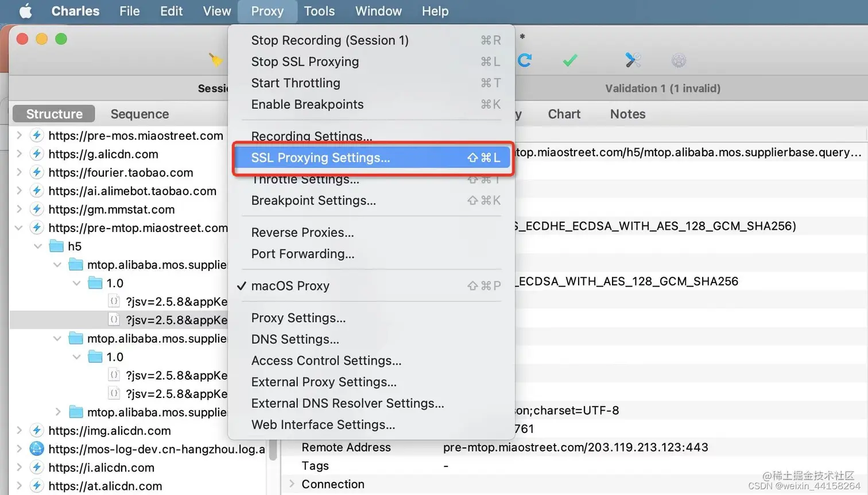Expand the https://img.alicdn.com node
This screenshot has height=495, width=868.
pos(19,430)
